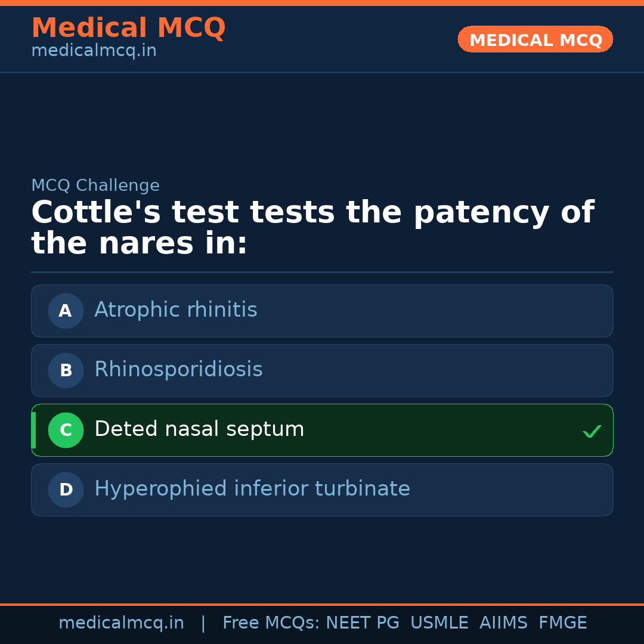Click the D option circle badge
Screen dimensions: 644x644
click(x=66, y=490)
